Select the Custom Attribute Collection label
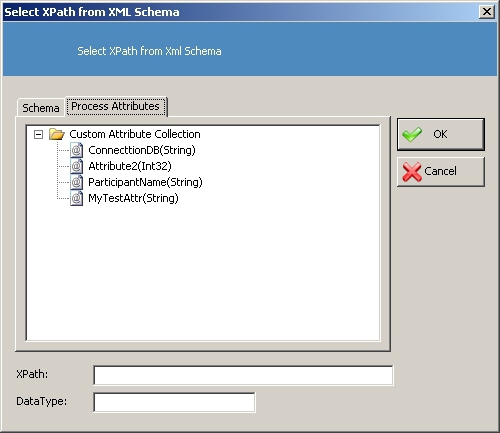 (135, 134)
